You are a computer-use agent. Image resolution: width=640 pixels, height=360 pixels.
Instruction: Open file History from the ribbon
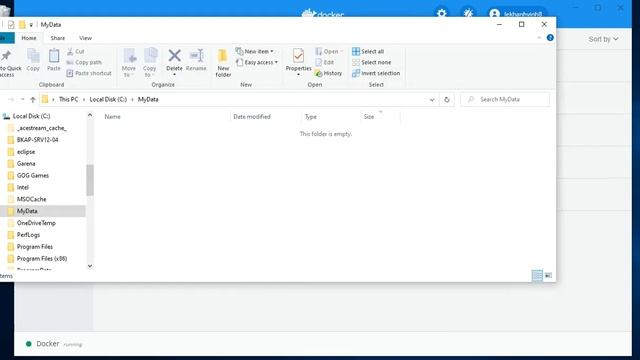click(x=329, y=73)
